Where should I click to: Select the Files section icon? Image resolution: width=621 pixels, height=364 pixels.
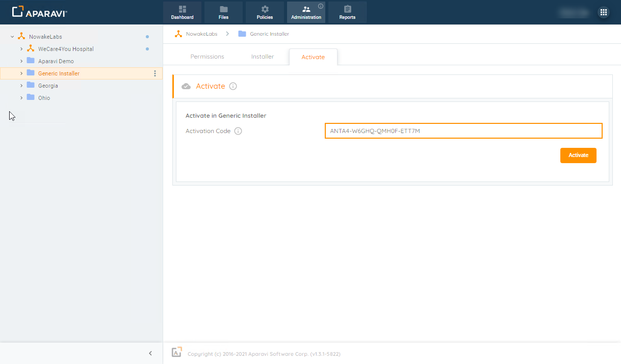[x=223, y=12]
